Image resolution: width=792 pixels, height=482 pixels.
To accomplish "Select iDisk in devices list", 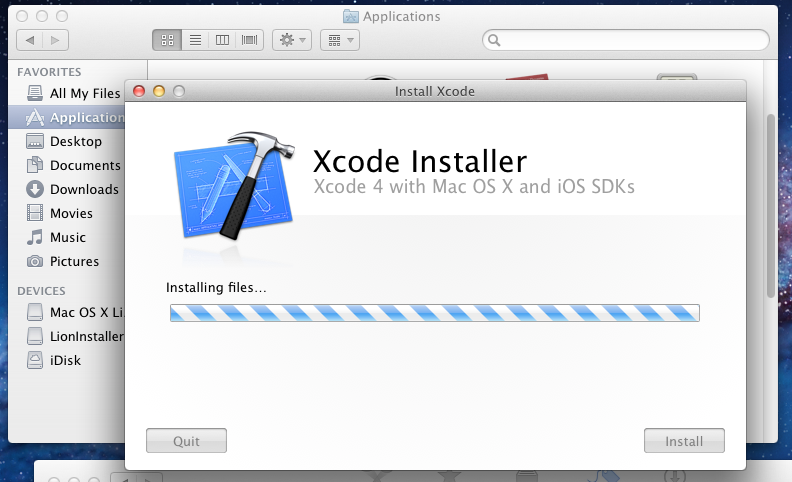I will point(67,360).
